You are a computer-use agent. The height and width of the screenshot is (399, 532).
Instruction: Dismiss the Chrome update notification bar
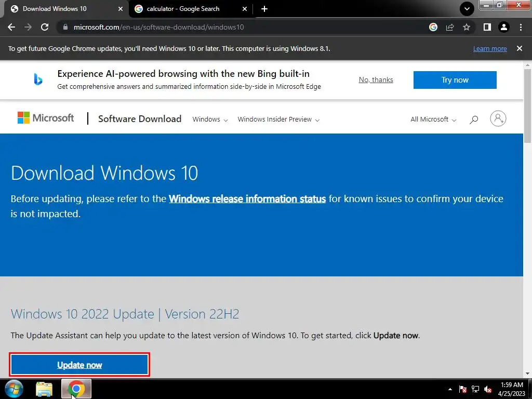(x=520, y=48)
